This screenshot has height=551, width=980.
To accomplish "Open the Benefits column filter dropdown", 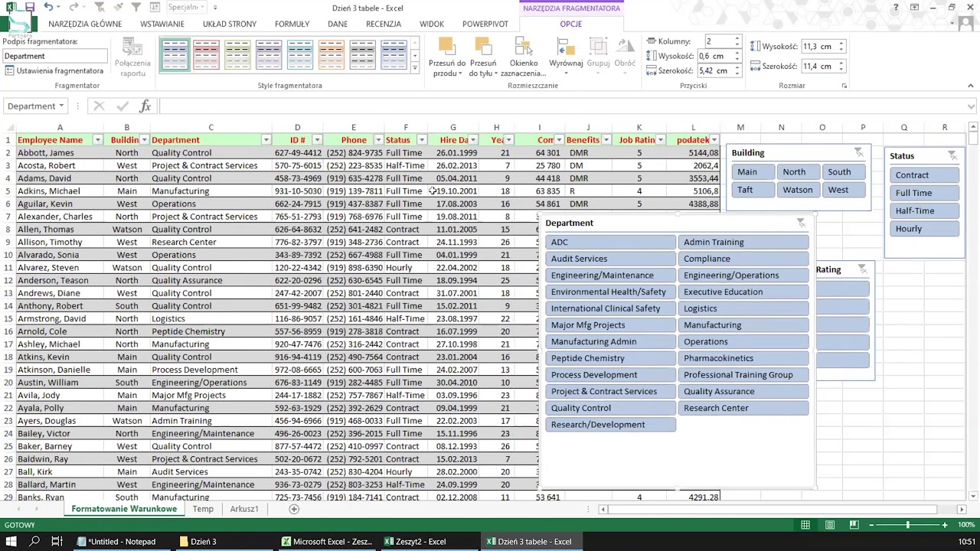I will click(606, 140).
